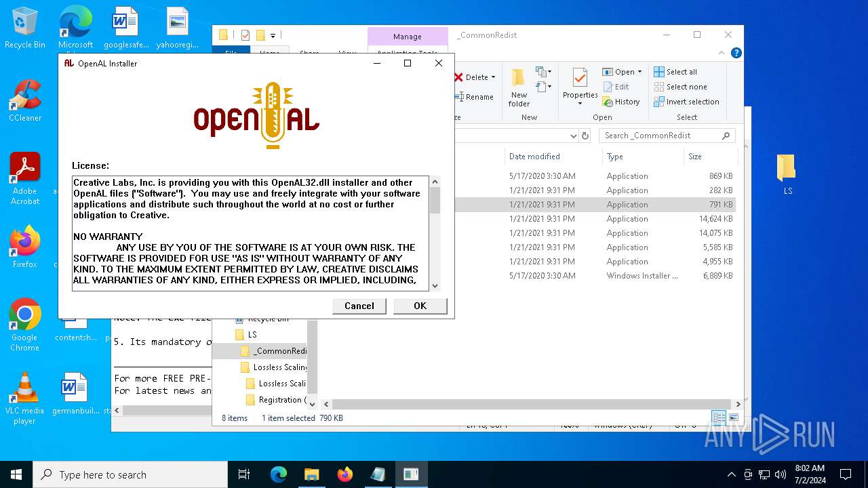Click Rename in Explorer ribbon
The image size is (868, 488).
click(x=474, y=97)
